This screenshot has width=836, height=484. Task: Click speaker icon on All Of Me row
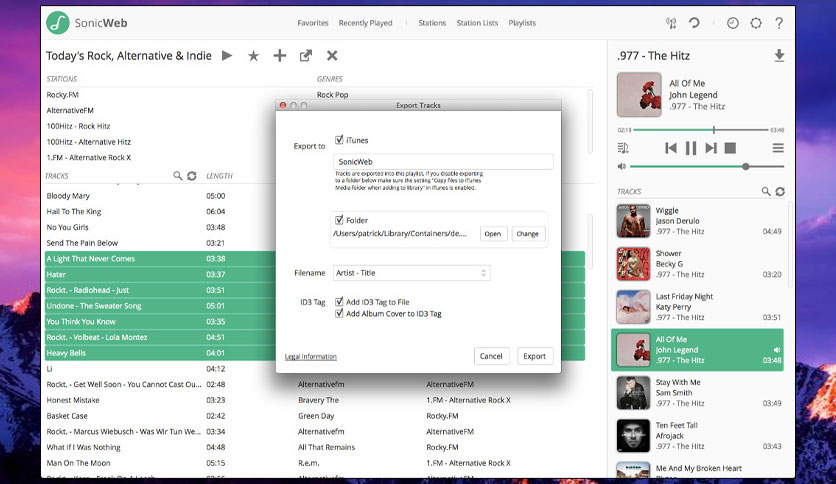777,350
